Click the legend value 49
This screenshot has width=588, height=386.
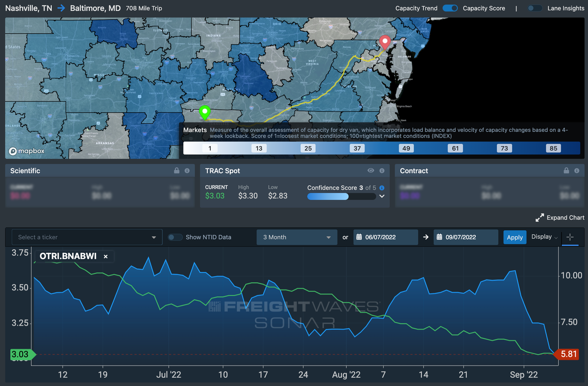coord(406,148)
